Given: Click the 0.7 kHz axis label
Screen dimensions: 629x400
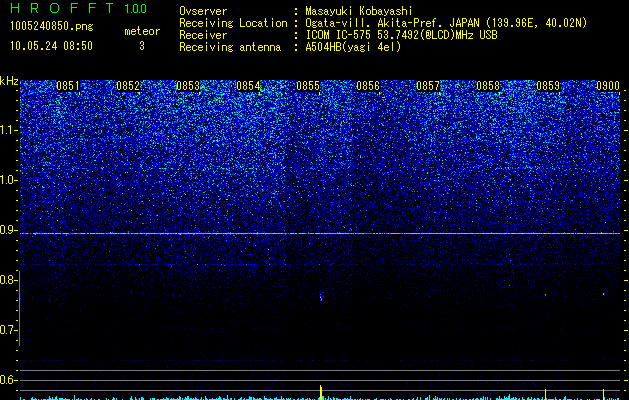Looking at the screenshot, I should (8, 330).
